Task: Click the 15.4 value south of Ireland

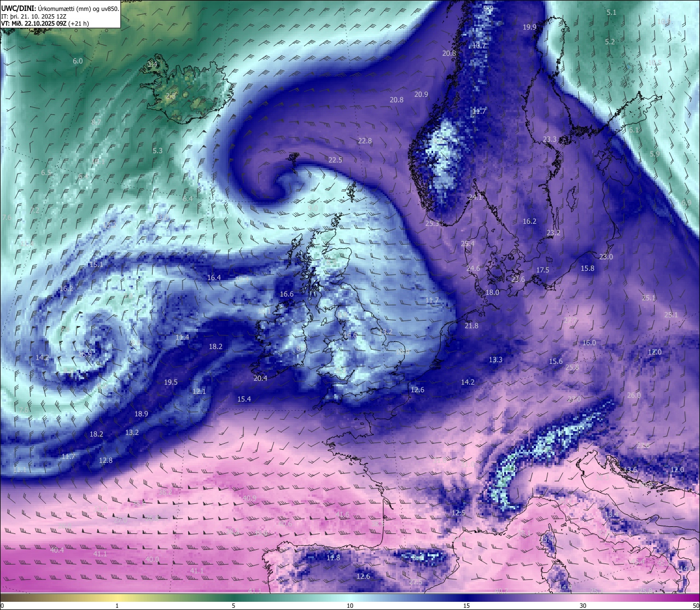Action: (x=244, y=399)
